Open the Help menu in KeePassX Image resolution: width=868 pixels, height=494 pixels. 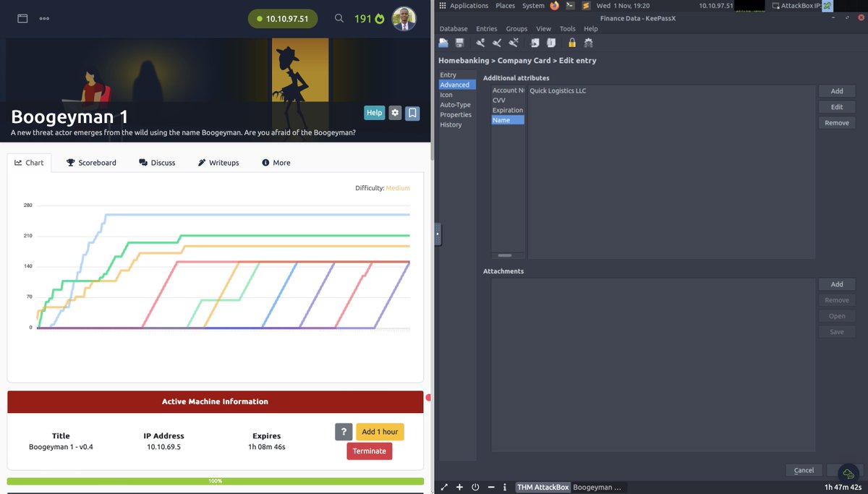point(591,29)
